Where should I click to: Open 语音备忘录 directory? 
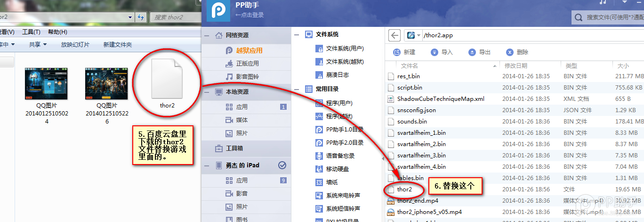click(x=340, y=156)
